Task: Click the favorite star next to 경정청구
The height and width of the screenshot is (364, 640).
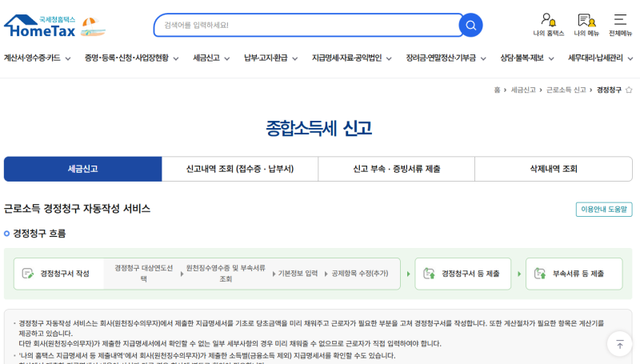Action: coord(629,90)
